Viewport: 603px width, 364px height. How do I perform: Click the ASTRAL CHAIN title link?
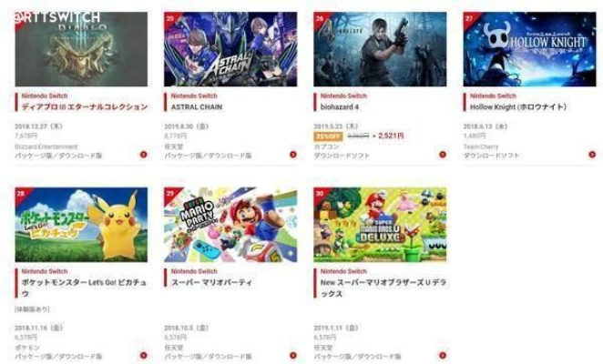[197, 107]
